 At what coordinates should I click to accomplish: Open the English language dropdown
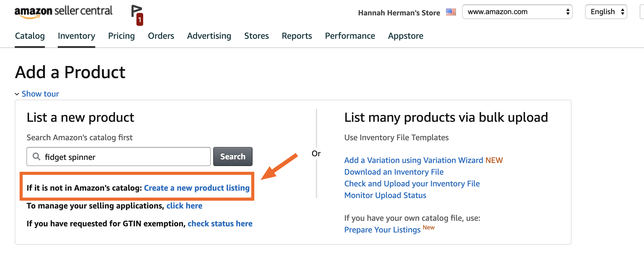(606, 12)
